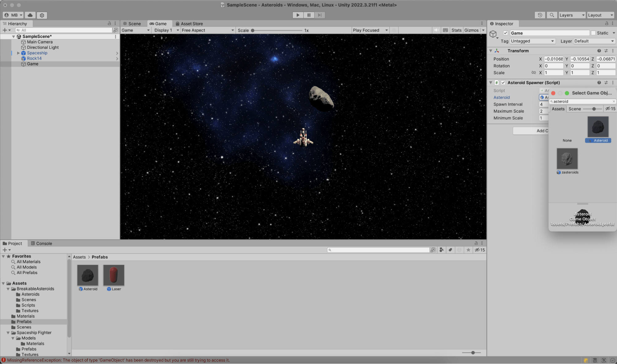This screenshot has width=617, height=364.
Task: Clear the asteroid search in the object picker
Action: 613,101
